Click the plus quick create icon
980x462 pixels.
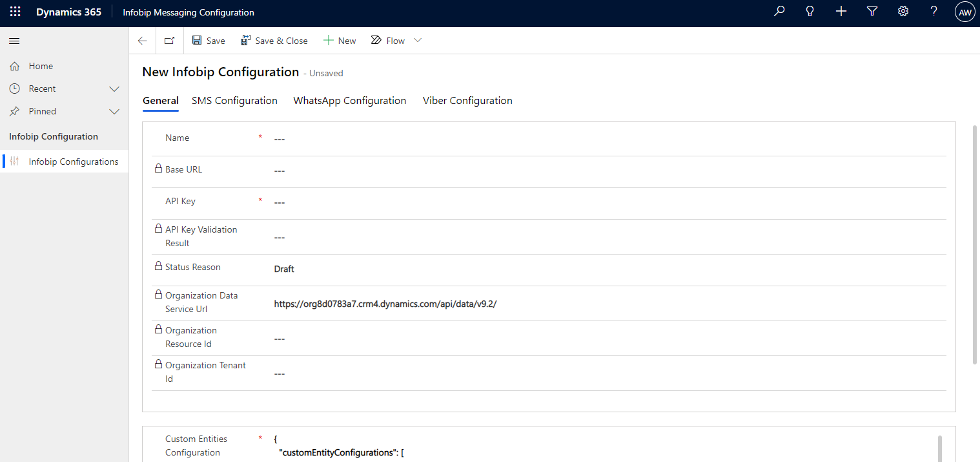841,12
